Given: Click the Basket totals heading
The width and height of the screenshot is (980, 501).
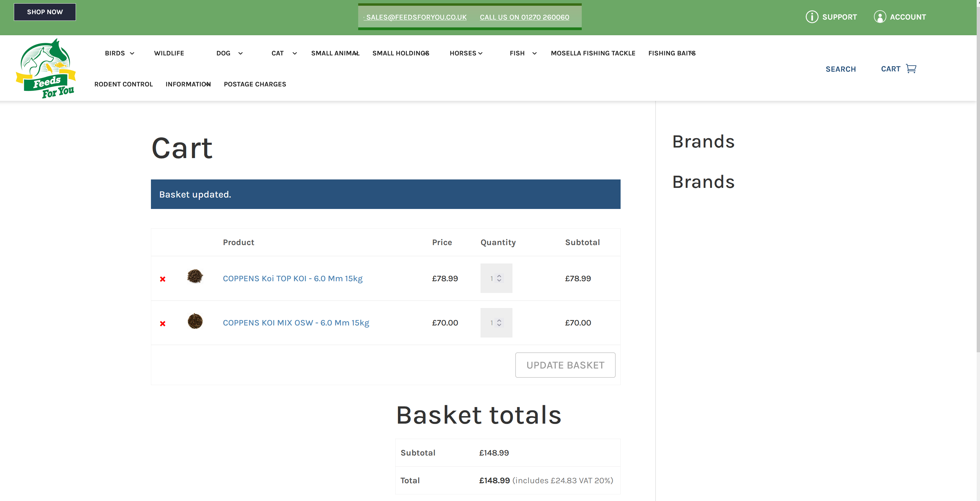Looking at the screenshot, I should pos(479,415).
